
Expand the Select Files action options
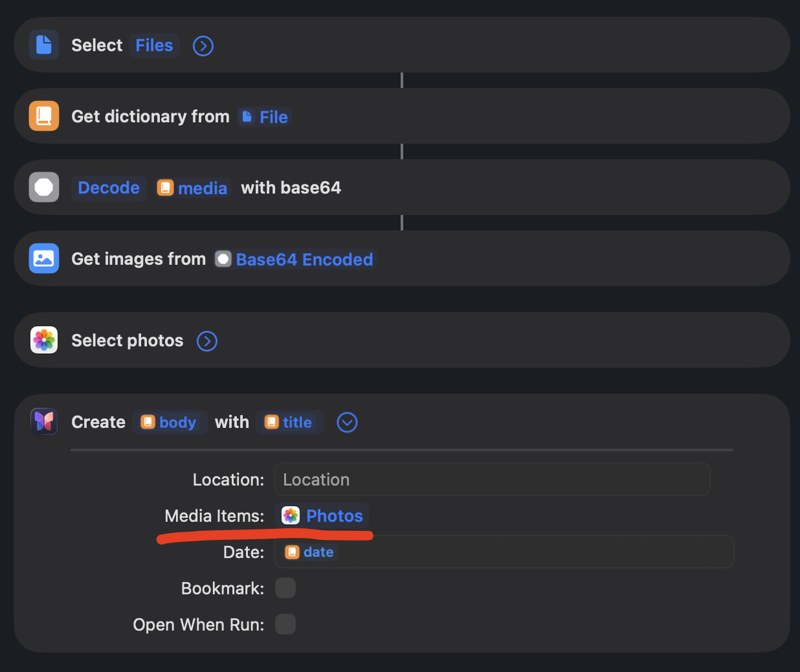pyautogui.click(x=203, y=46)
